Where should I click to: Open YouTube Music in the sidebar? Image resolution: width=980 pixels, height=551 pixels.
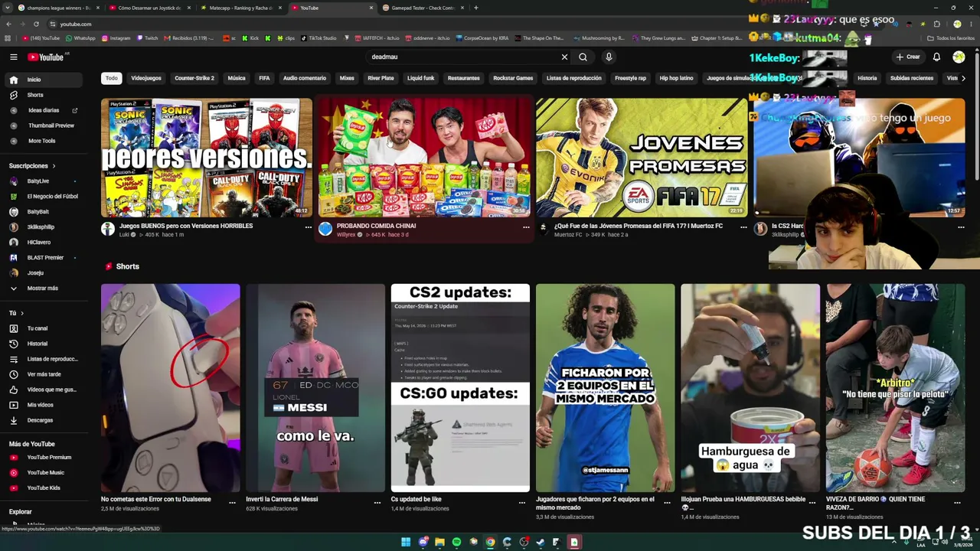click(44, 473)
